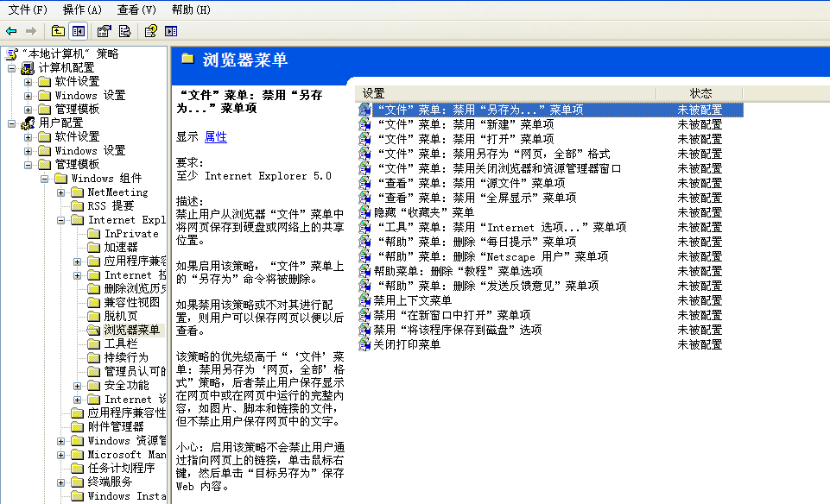Click the Help toolbar icon
Viewport: 830px width, 504px height.
coord(151,31)
